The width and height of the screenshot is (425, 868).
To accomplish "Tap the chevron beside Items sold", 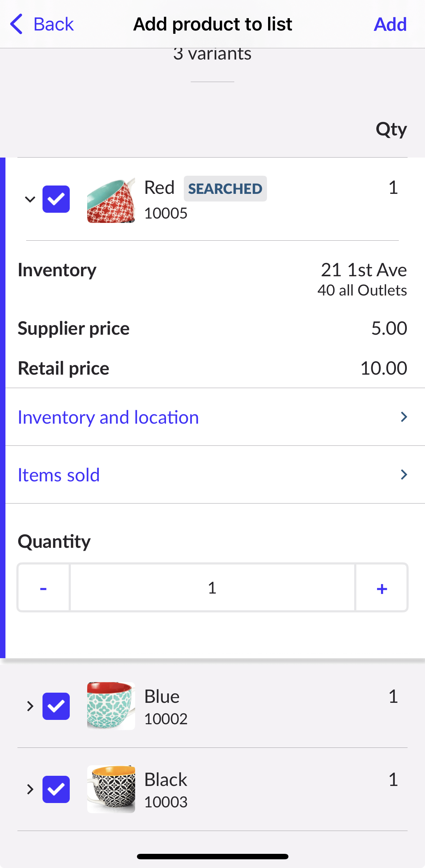I will [x=404, y=474].
